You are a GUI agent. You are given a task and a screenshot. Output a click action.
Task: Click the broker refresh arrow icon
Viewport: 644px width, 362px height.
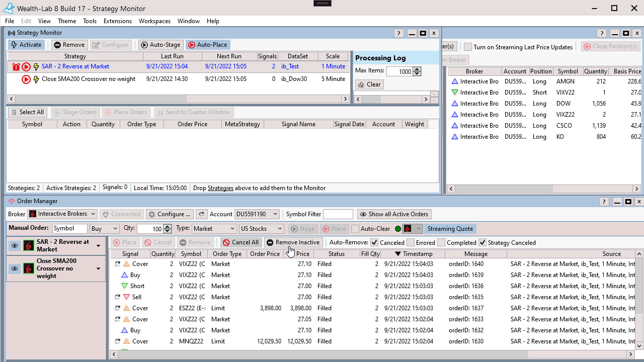tap(201, 214)
